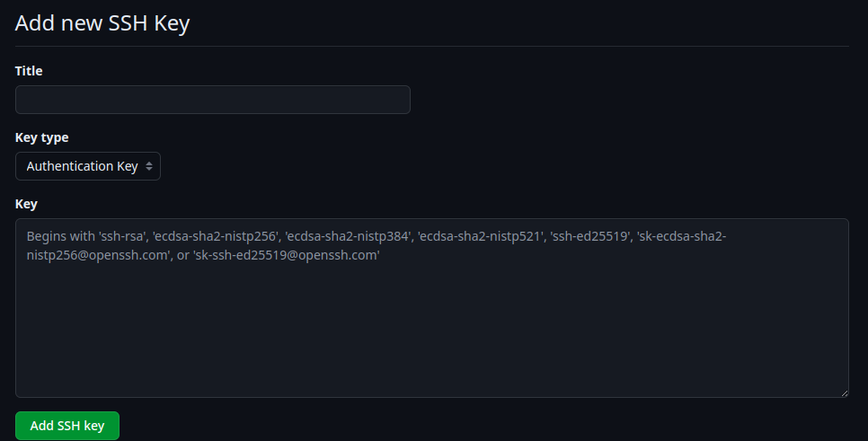Click 'ecdsa-sha2-nistp384' in the placeholder text
The width and height of the screenshot is (868, 441).
click(349, 236)
